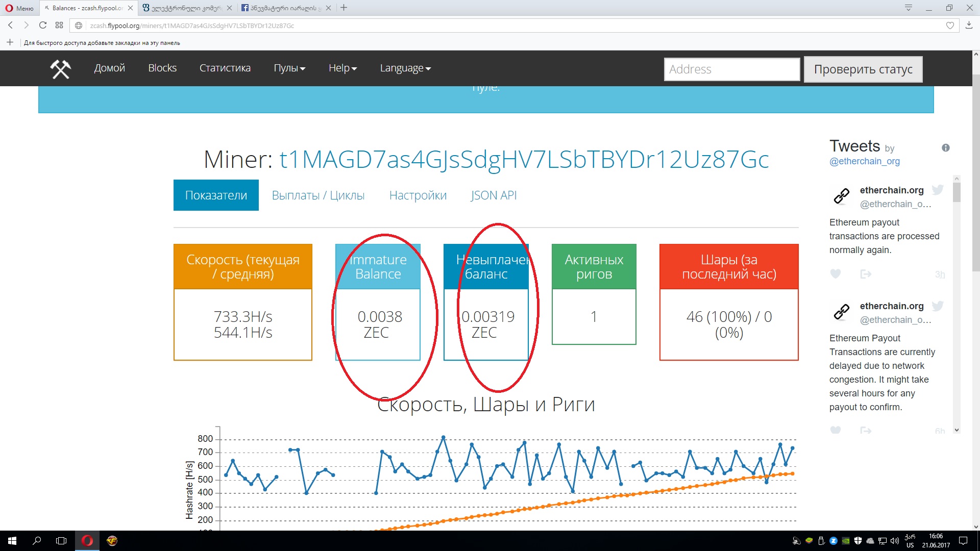The image size is (980, 551).
Task: Click the Проверить статус button
Action: [863, 69]
